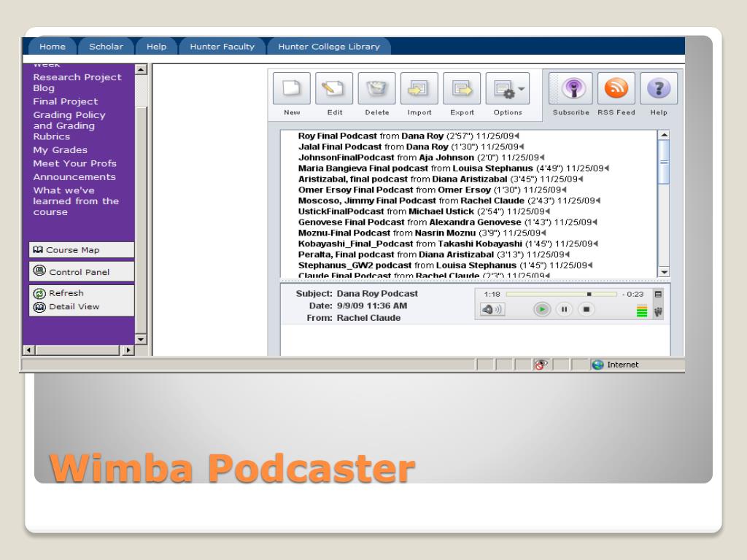The image size is (747, 560).
Task: Click sidebar horizontal scroll right arrow
Action: coord(128,350)
